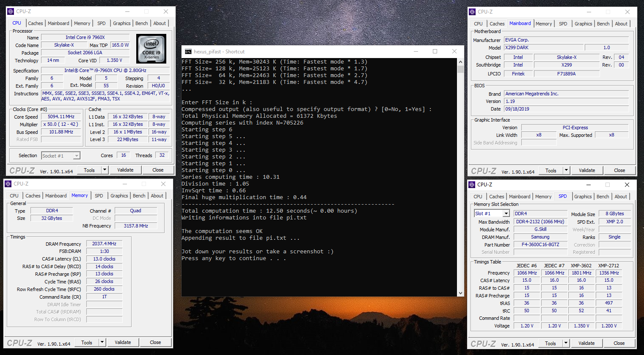Click the CPU-Z app icon in Mainboard window title

(472, 12)
